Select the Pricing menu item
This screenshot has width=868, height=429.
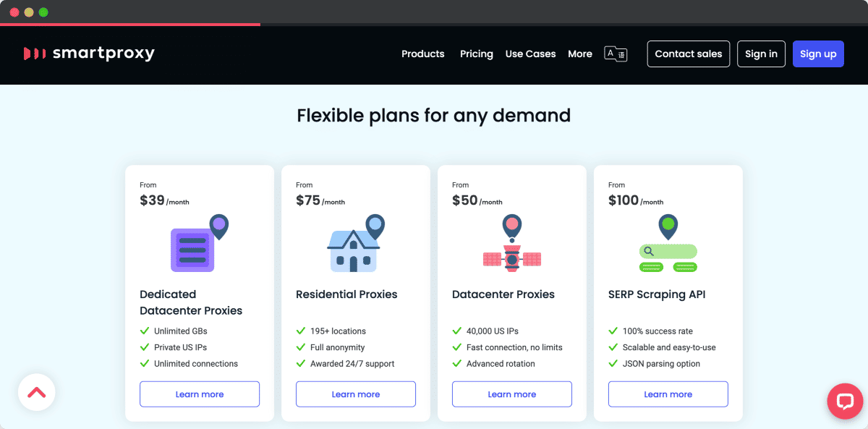pyautogui.click(x=476, y=54)
